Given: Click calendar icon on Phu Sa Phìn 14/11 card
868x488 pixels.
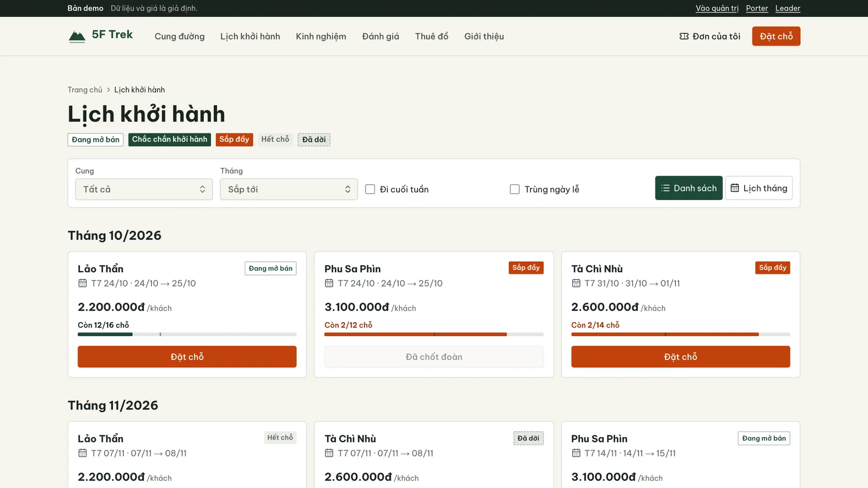Looking at the screenshot, I should tap(576, 453).
